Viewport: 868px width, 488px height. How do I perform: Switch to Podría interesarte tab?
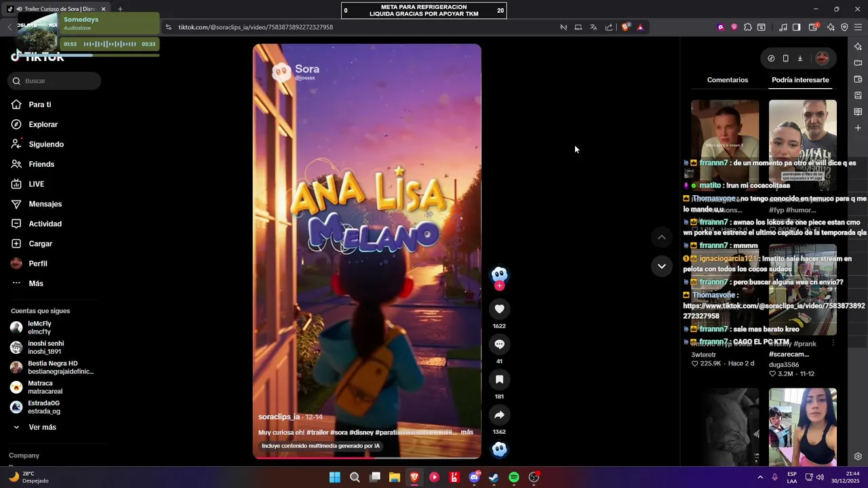pyautogui.click(x=800, y=80)
